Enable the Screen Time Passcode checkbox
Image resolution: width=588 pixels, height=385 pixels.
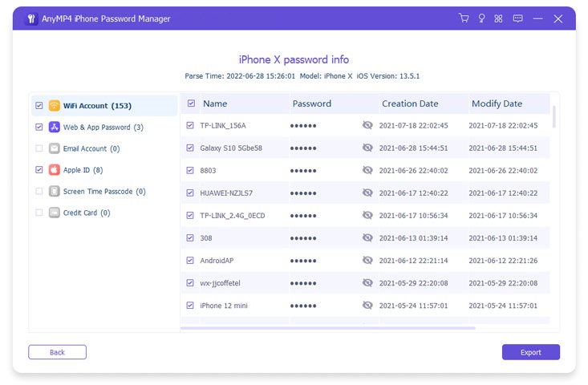(39, 192)
